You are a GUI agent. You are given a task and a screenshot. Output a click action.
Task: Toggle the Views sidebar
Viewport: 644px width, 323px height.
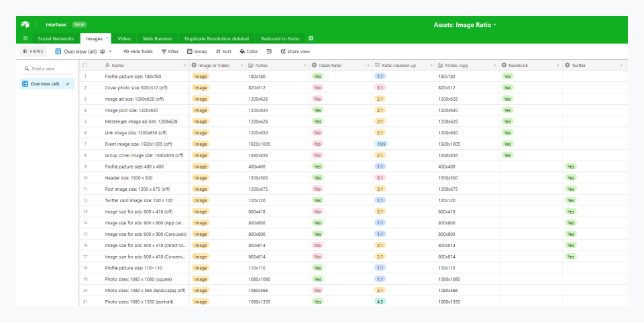[x=34, y=51]
